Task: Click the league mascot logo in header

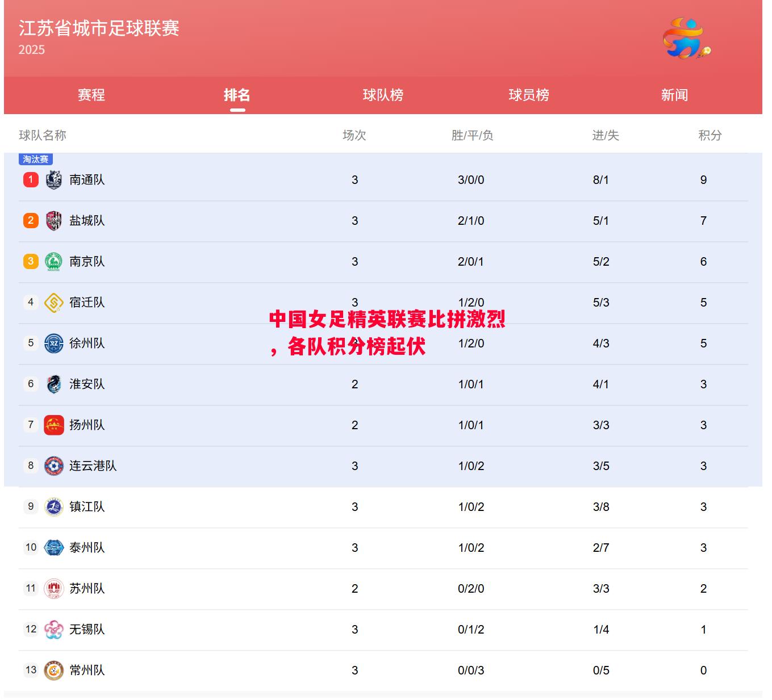Action: (x=686, y=39)
